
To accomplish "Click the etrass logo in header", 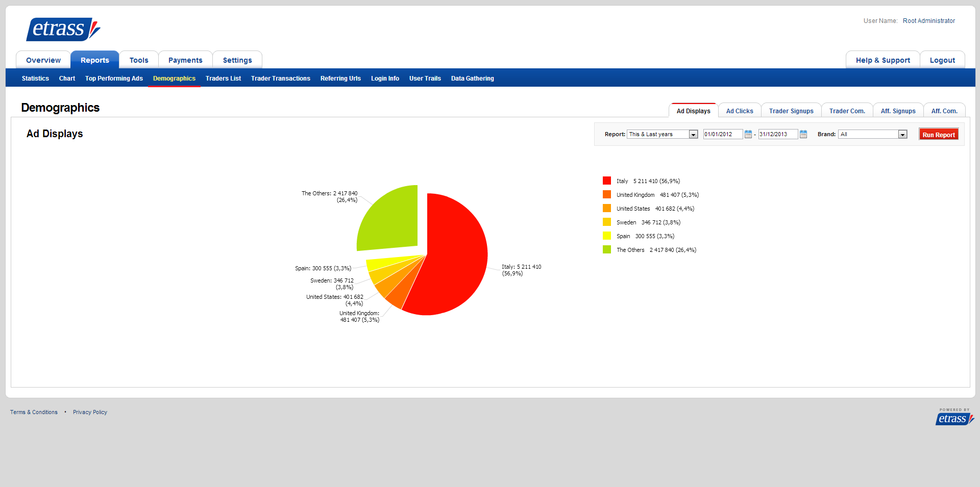I will point(63,29).
